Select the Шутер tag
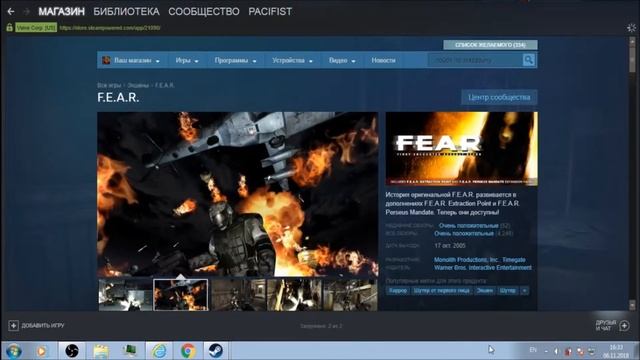 [507, 291]
